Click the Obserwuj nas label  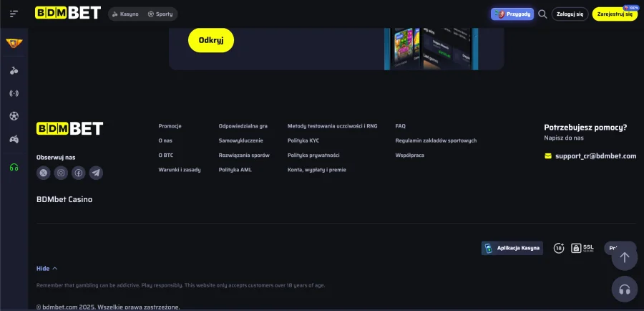click(56, 157)
